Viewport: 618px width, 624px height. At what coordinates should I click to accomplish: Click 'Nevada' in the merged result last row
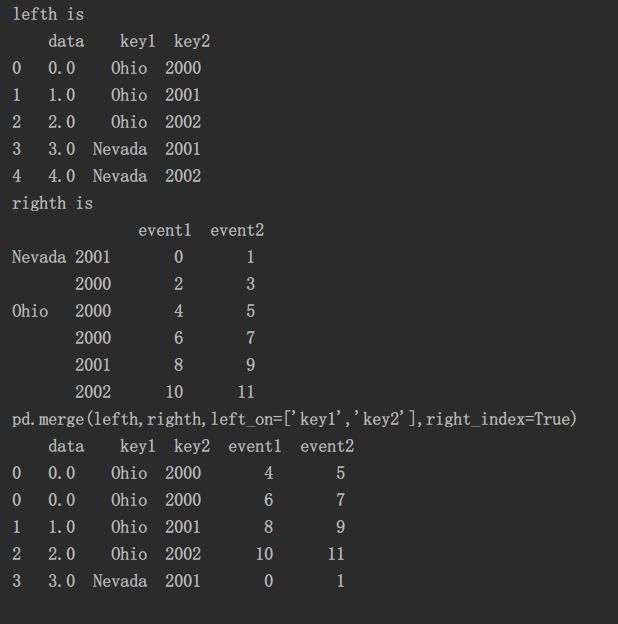(x=120, y=581)
